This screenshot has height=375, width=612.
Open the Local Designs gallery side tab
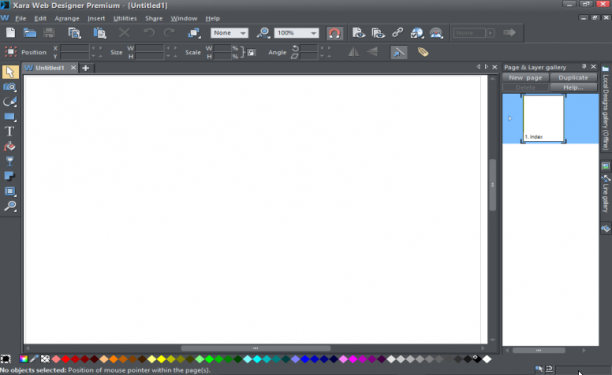pyautogui.click(x=606, y=108)
